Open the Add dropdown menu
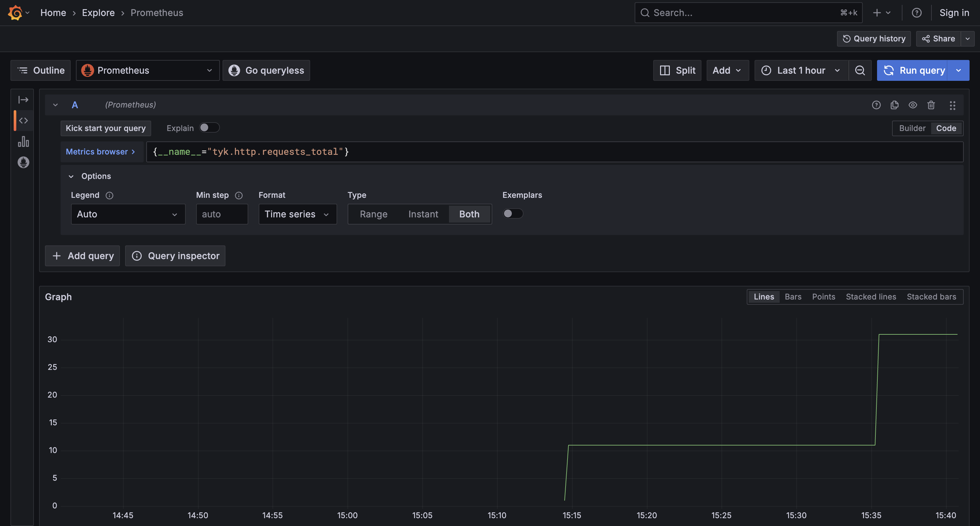 tap(728, 70)
